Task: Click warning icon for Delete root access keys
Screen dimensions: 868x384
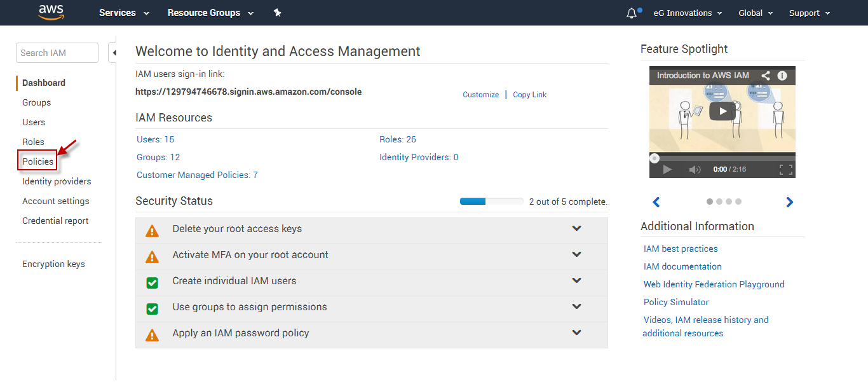Action: click(152, 231)
